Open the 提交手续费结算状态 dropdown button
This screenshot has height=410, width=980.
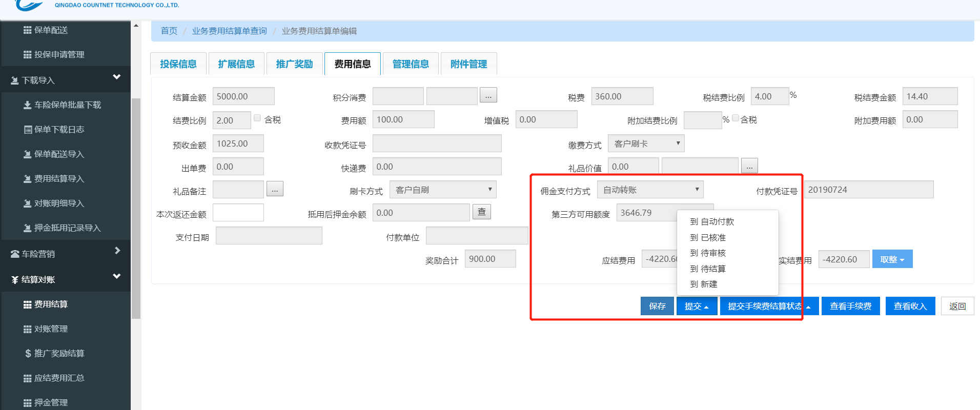769,306
